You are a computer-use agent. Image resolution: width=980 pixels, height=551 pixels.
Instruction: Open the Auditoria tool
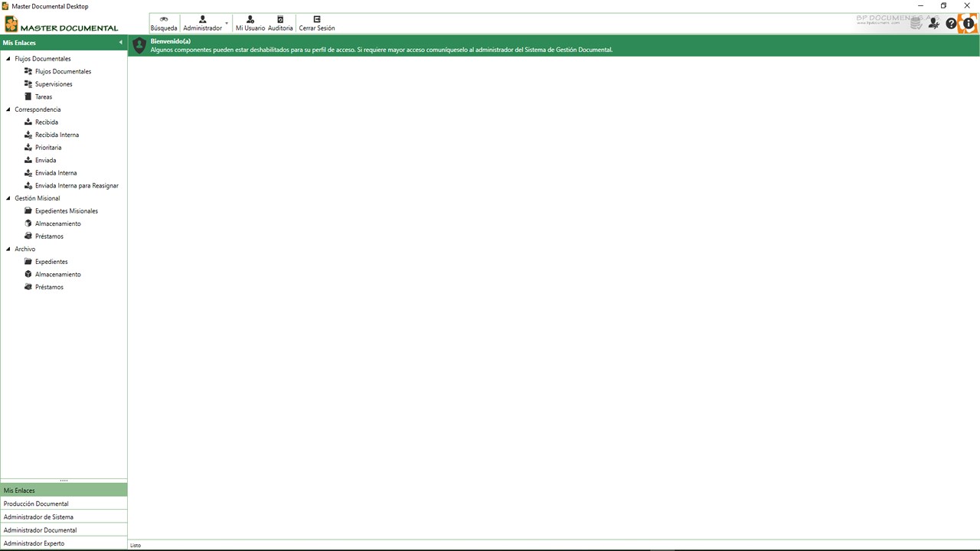[280, 24]
